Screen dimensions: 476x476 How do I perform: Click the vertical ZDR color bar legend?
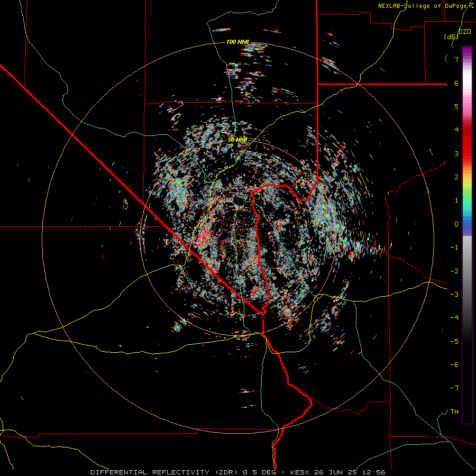coord(467,235)
